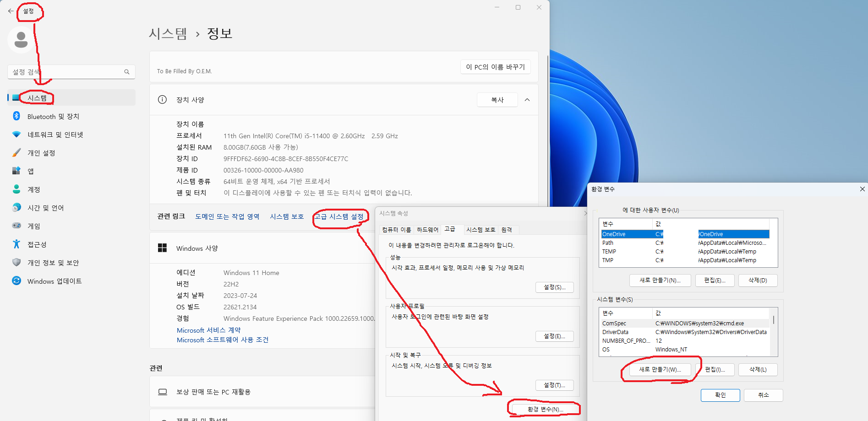Open the 계정 person icon
The height and width of the screenshot is (421, 868).
pyautogui.click(x=16, y=189)
